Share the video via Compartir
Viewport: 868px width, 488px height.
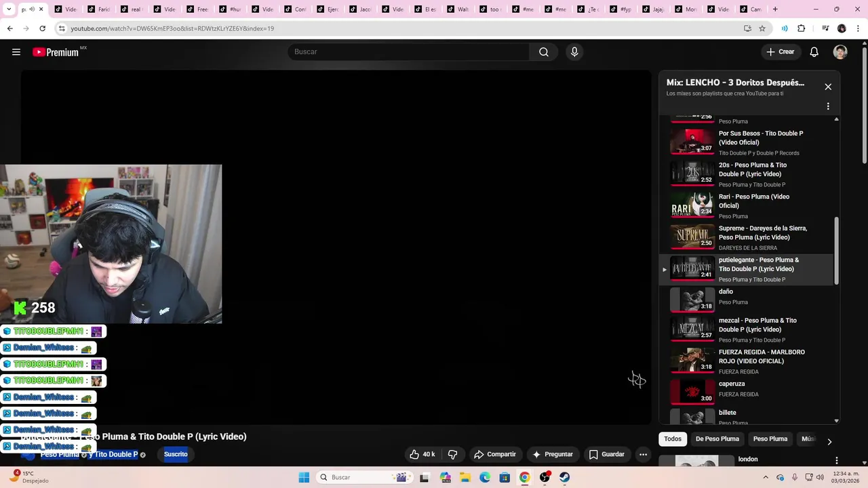(495, 454)
